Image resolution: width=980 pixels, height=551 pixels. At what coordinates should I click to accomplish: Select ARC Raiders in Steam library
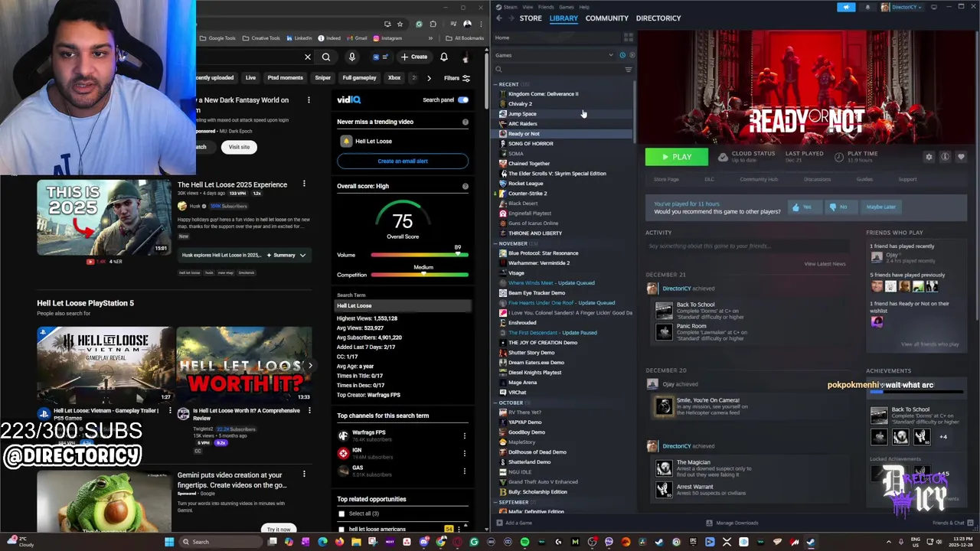click(x=523, y=123)
